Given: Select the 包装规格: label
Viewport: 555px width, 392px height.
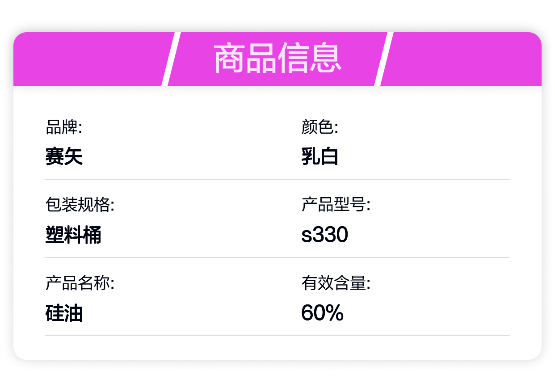Looking at the screenshot, I should click(80, 205).
